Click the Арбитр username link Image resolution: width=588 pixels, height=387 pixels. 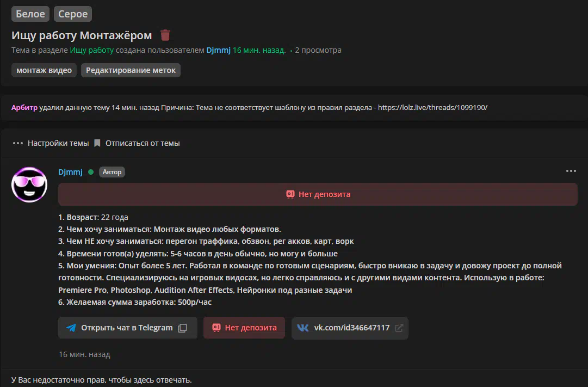point(24,107)
